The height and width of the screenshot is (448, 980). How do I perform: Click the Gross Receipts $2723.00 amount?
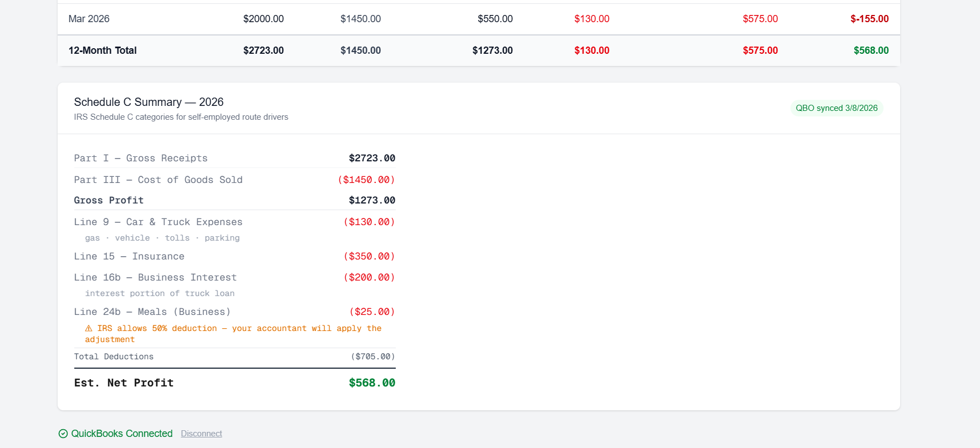point(372,158)
